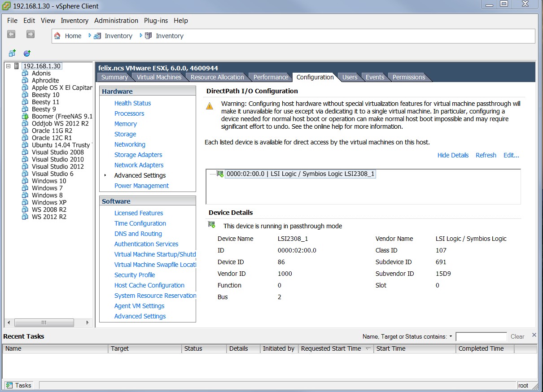
Task: Switch to the Permissions tab
Action: click(x=409, y=77)
